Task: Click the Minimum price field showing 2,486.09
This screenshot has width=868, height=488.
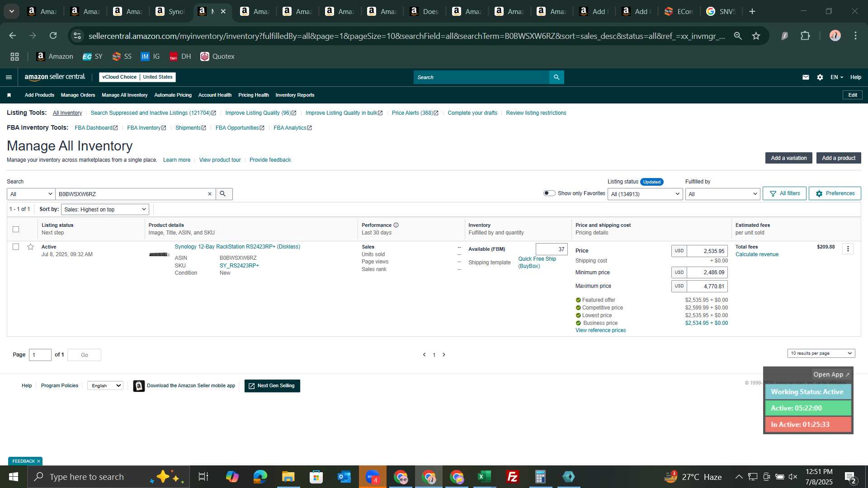Action: 707,273
